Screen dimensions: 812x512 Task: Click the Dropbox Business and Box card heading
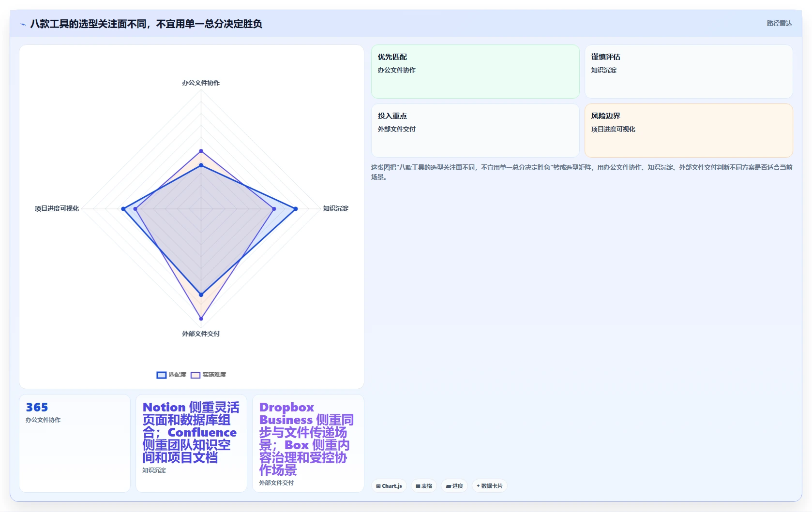tap(307, 439)
